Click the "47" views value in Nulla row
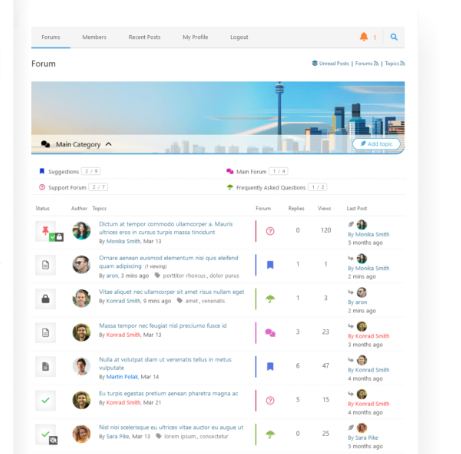 [326, 366]
